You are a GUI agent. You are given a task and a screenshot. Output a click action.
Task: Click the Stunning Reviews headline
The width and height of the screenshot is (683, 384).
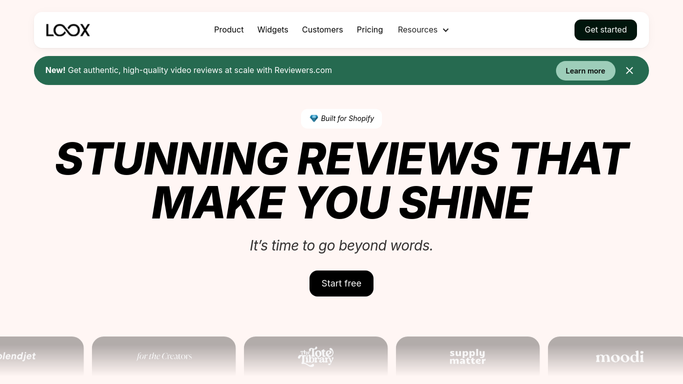[342, 180]
